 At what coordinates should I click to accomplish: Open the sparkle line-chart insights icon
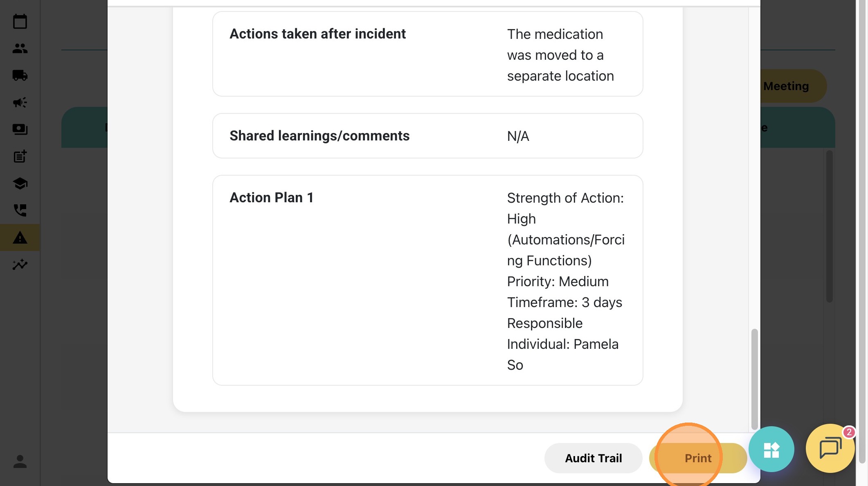(20, 264)
